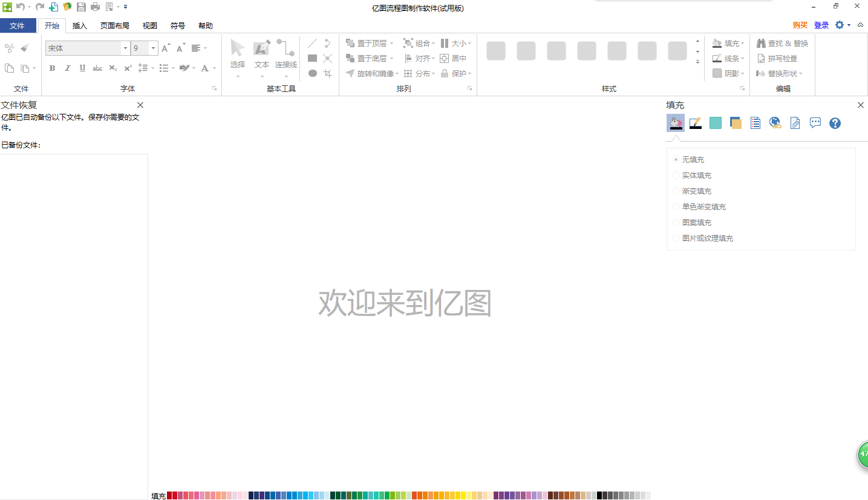The image size is (868, 500).
Task: Open the font size dropdown
Action: [x=153, y=47]
